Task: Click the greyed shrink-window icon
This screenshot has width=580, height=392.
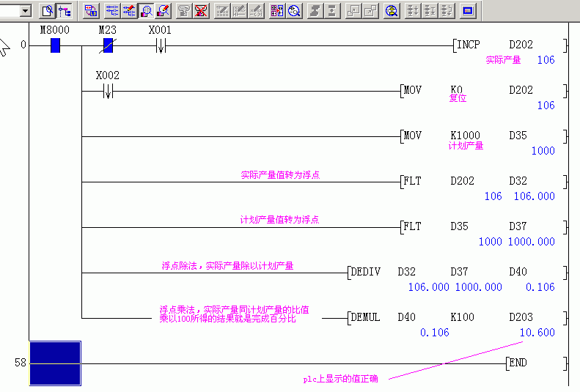Action: pos(353,11)
